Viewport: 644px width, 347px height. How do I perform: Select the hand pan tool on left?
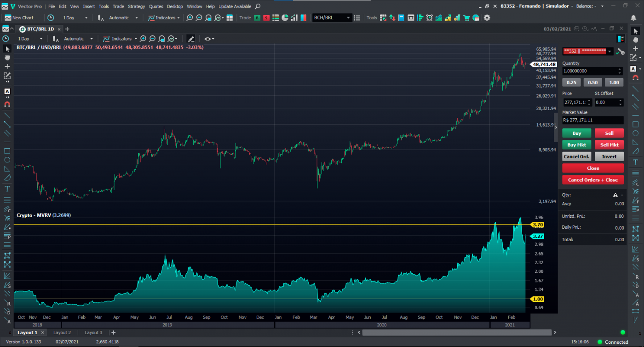point(7,58)
